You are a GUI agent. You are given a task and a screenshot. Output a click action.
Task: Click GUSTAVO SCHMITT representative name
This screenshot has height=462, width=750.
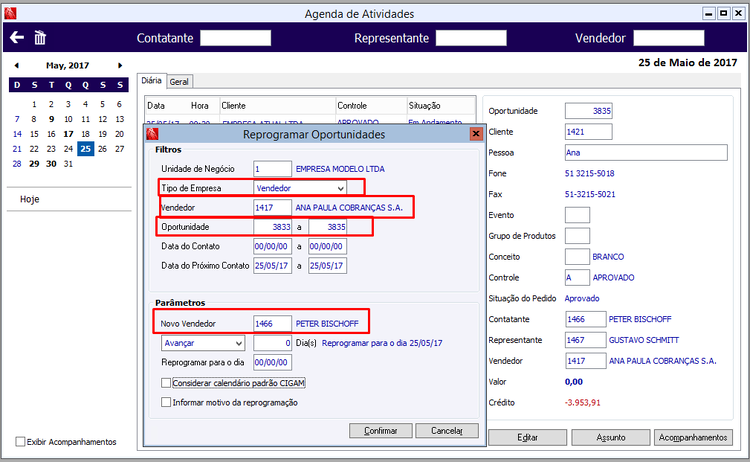click(x=643, y=340)
